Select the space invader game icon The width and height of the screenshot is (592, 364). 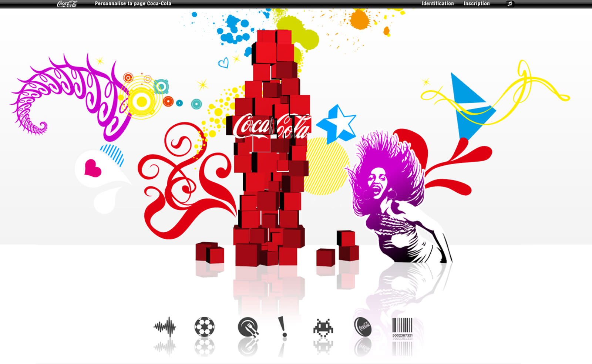pos(323,327)
